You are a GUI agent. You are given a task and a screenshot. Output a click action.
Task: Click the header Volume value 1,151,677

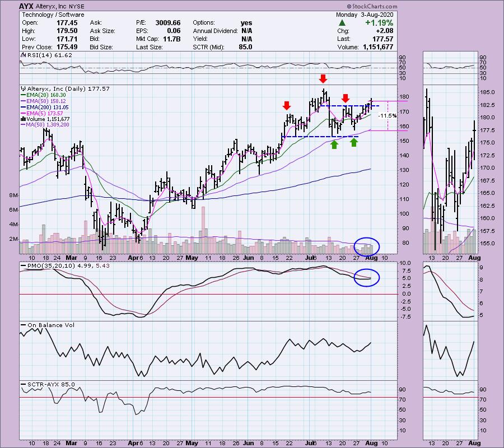tap(378, 47)
